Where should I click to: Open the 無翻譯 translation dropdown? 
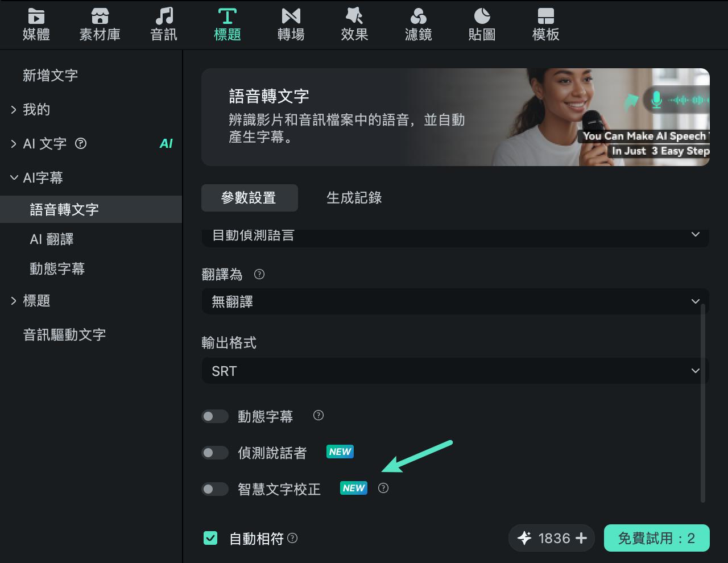pyautogui.click(x=455, y=301)
